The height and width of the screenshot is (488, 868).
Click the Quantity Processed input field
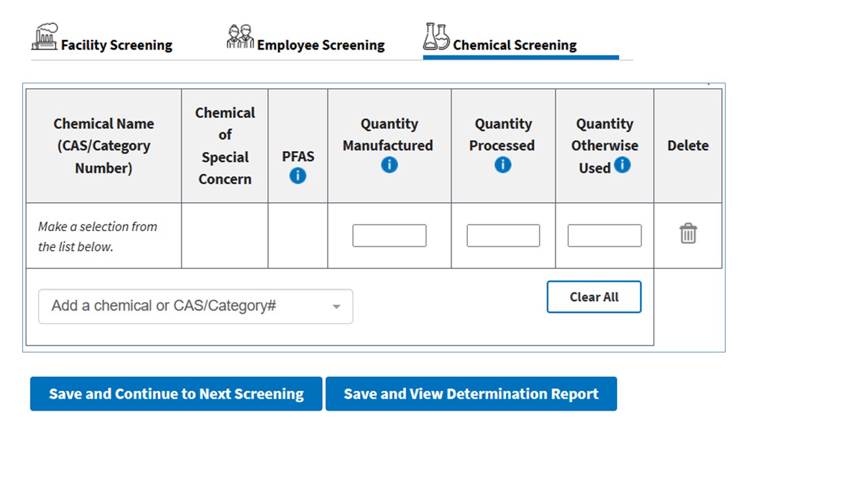pos(502,235)
